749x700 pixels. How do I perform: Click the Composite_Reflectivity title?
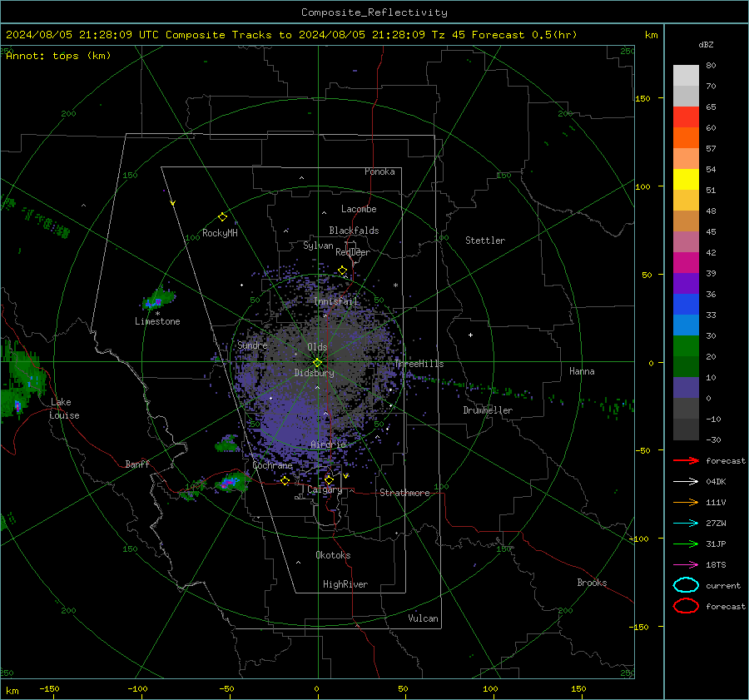[x=374, y=12]
